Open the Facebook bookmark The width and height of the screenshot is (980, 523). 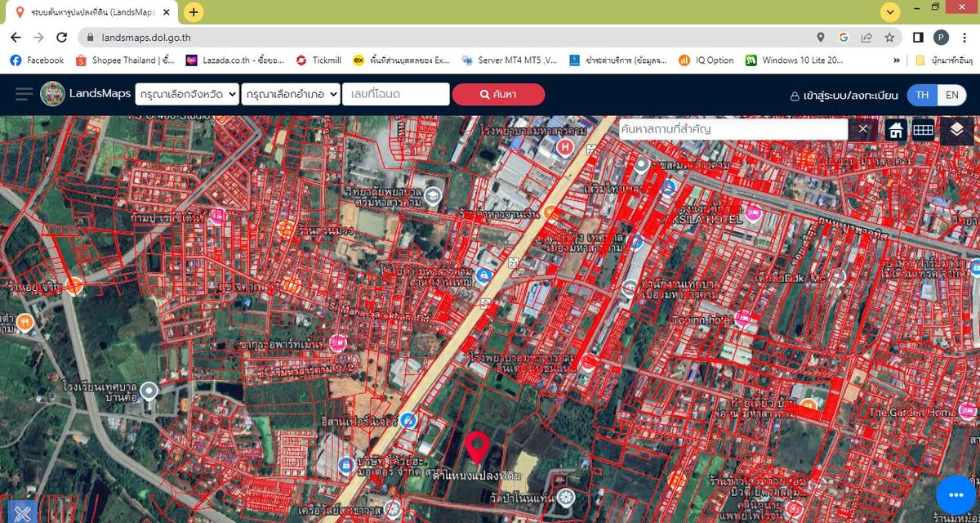point(37,60)
